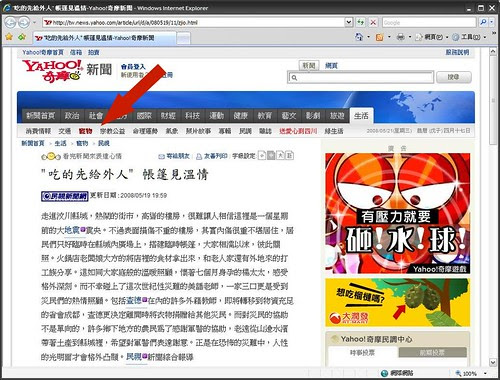Open the 健康 navigation tab
The height and width of the screenshot is (380, 500).
pyautogui.click(x=241, y=116)
